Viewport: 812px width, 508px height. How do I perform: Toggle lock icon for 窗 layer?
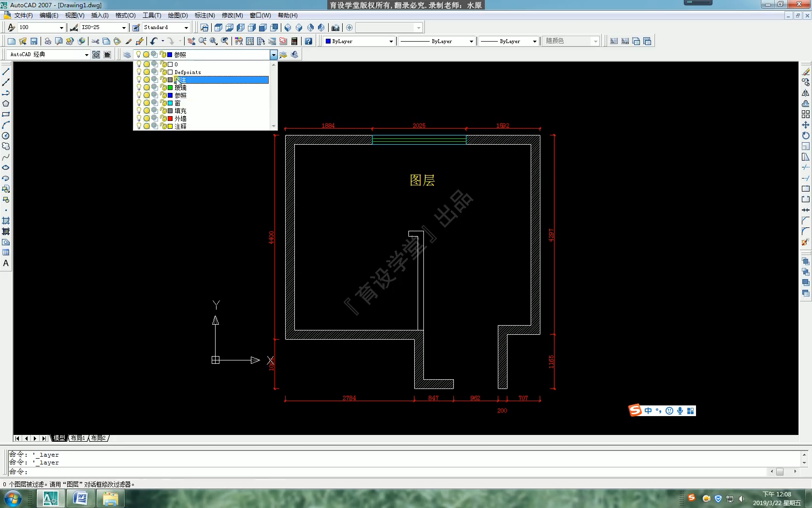163,103
